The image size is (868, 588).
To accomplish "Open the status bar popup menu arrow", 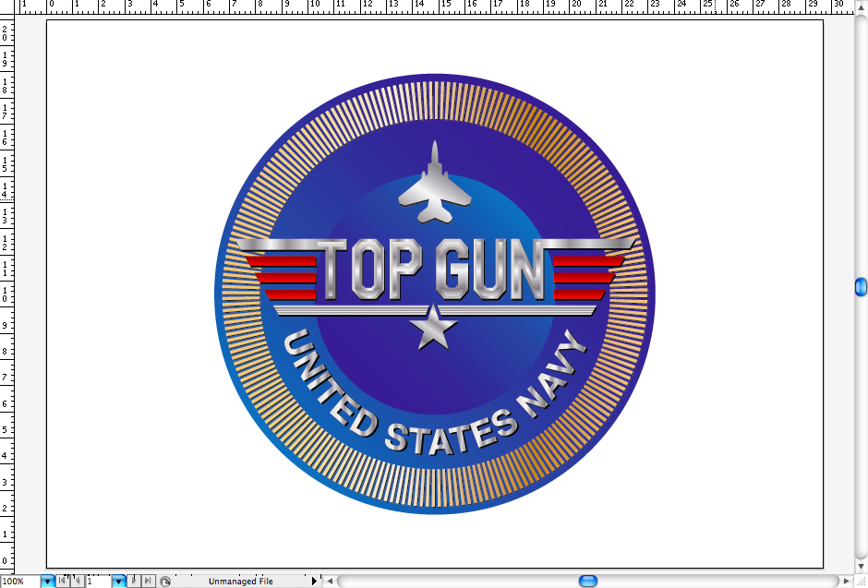I will click(315, 582).
